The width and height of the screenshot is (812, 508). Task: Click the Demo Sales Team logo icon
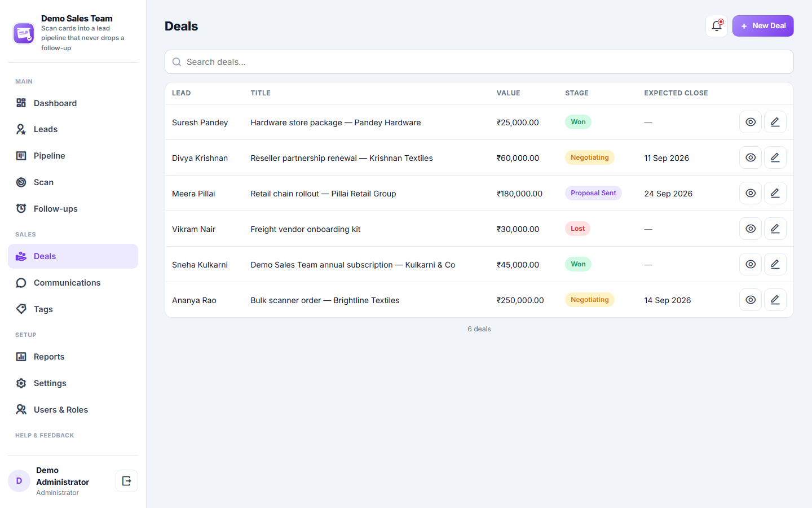[x=24, y=33]
